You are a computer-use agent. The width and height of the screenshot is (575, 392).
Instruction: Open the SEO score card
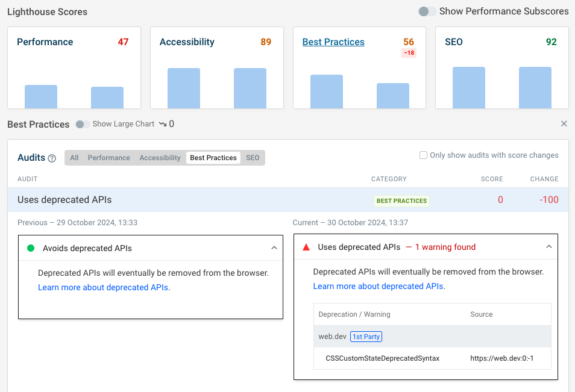(501, 68)
